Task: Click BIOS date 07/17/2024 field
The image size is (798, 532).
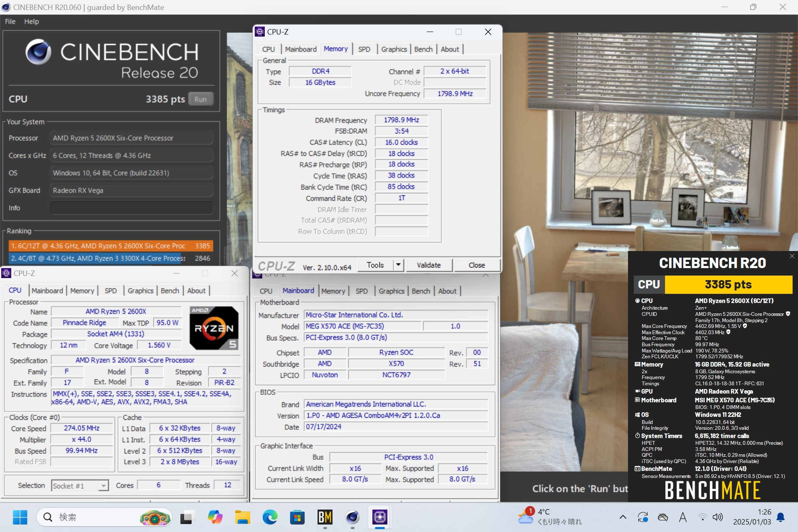Action: point(396,427)
